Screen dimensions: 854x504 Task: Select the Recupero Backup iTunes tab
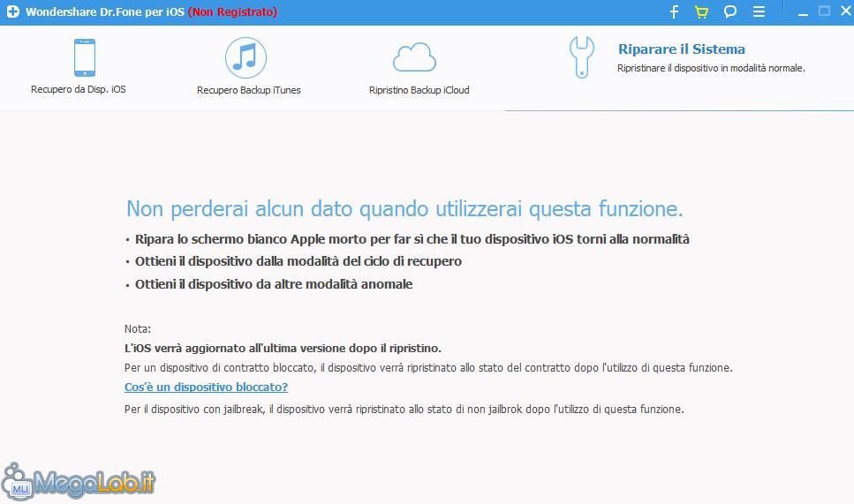point(248,66)
